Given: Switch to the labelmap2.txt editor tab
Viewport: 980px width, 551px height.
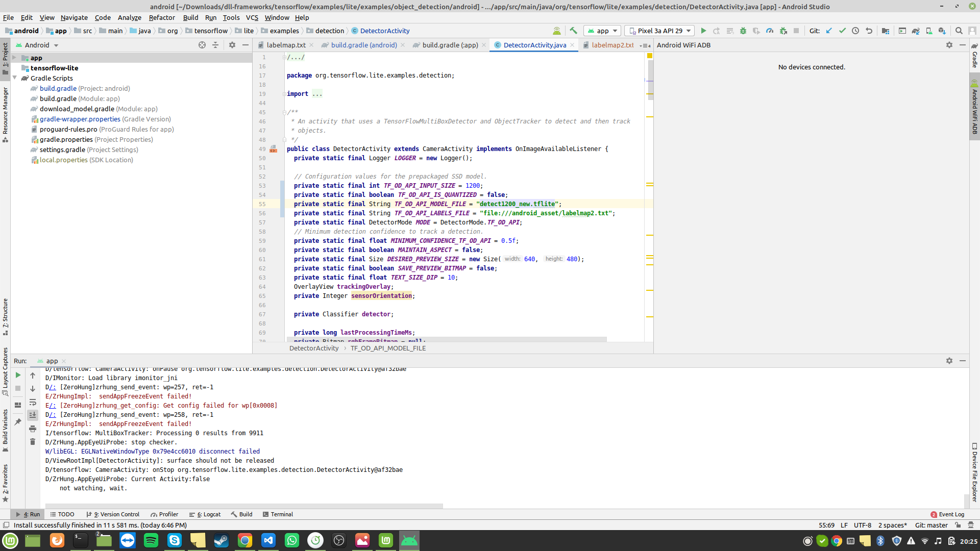Looking at the screenshot, I should point(612,45).
